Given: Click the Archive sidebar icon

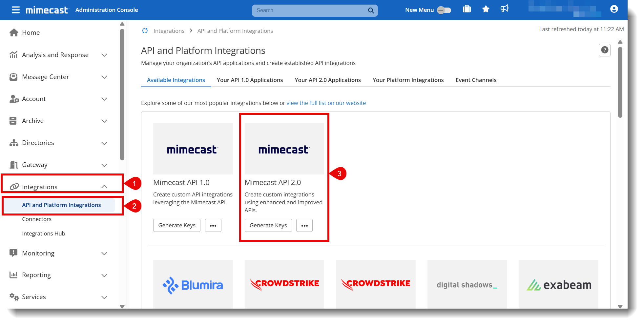Looking at the screenshot, I should point(13,121).
